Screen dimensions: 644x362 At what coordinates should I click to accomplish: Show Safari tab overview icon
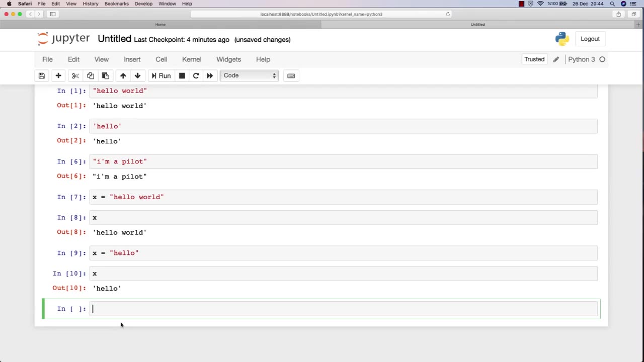pos(633,14)
